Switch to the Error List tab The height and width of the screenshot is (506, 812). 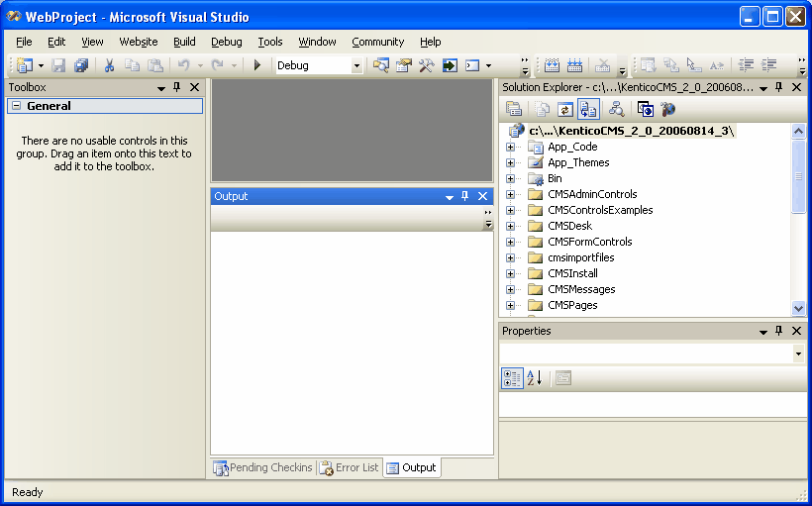pyautogui.click(x=350, y=467)
